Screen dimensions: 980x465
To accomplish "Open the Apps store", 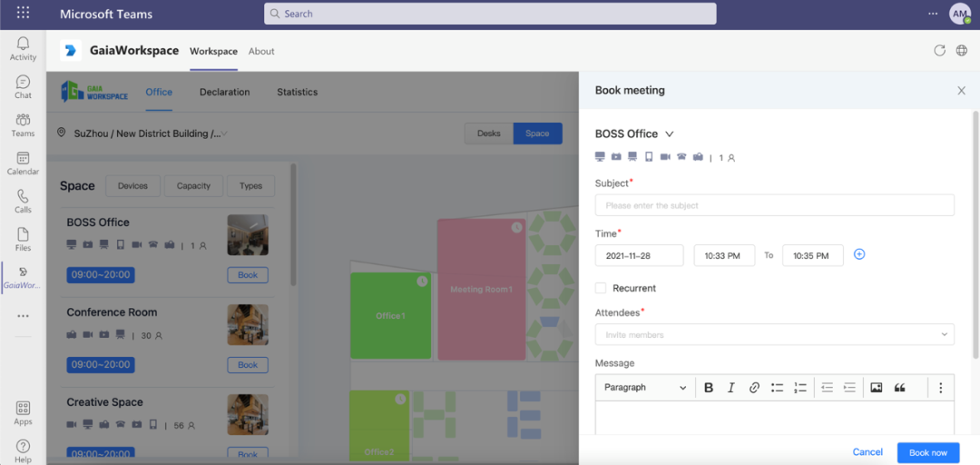I will point(23,413).
